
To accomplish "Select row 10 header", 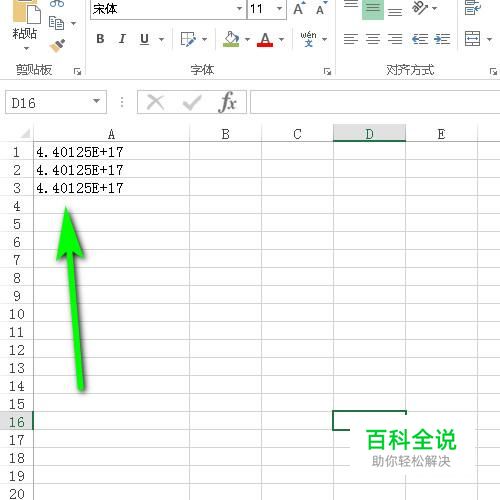I will click(16, 314).
